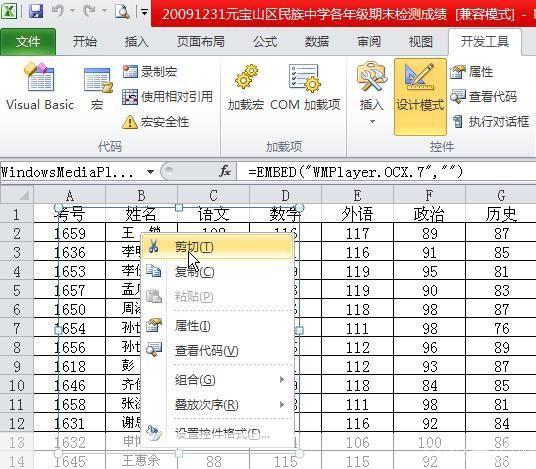Click name cell 王惠余

click(142, 461)
